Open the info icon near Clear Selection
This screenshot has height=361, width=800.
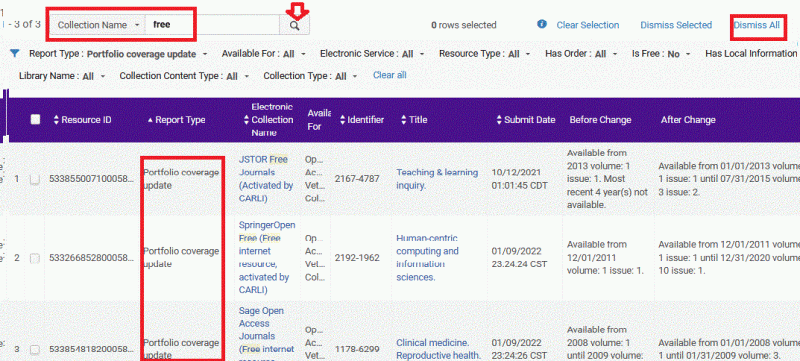(542, 24)
